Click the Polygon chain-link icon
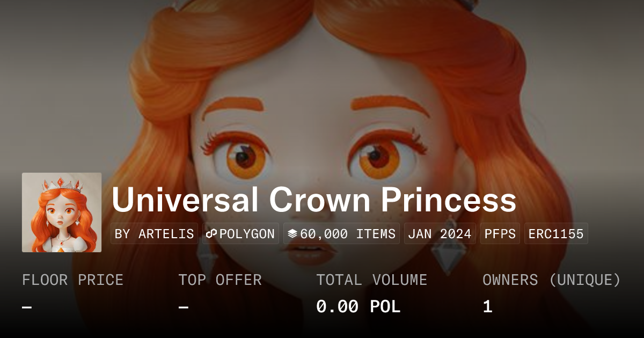644x338 pixels. point(211,234)
